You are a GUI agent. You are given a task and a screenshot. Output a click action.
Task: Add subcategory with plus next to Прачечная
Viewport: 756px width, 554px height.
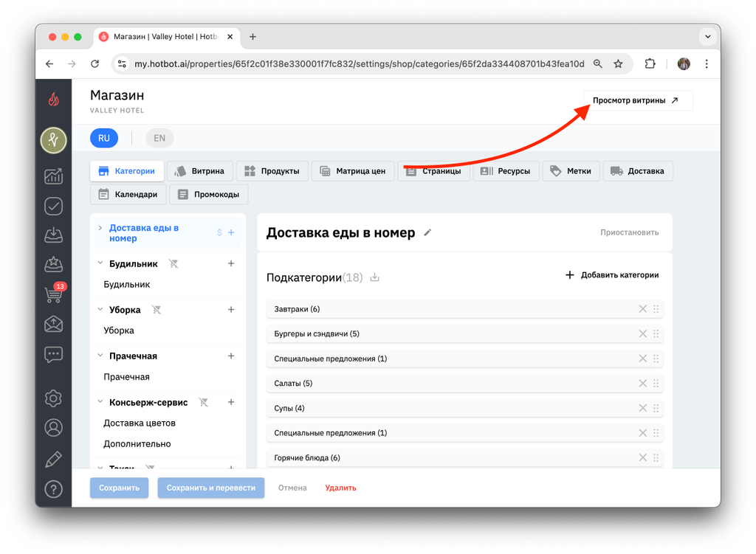(x=231, y=356)
